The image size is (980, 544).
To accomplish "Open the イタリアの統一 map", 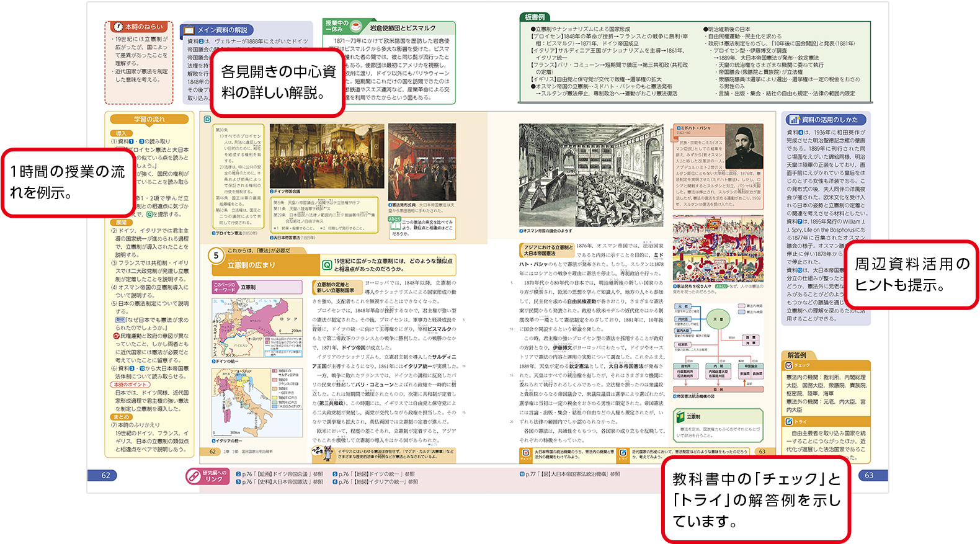I will point(256,402).
